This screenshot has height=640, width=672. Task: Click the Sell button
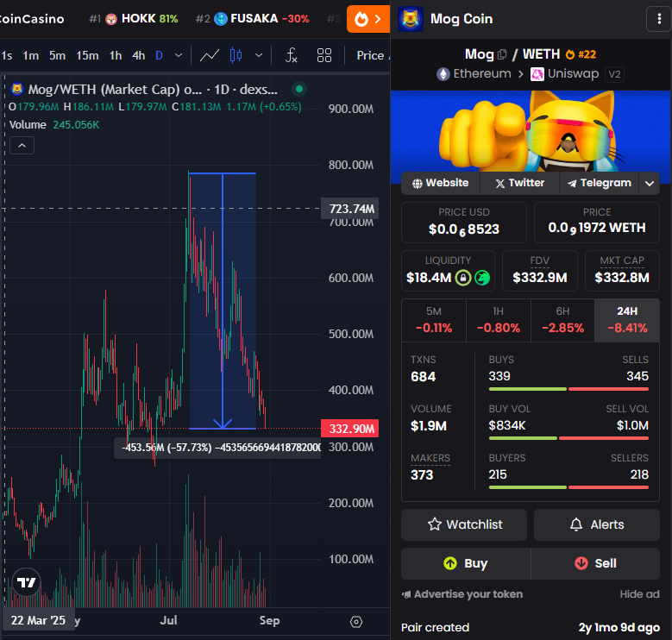pyautogui.click(x=595, y=564)
